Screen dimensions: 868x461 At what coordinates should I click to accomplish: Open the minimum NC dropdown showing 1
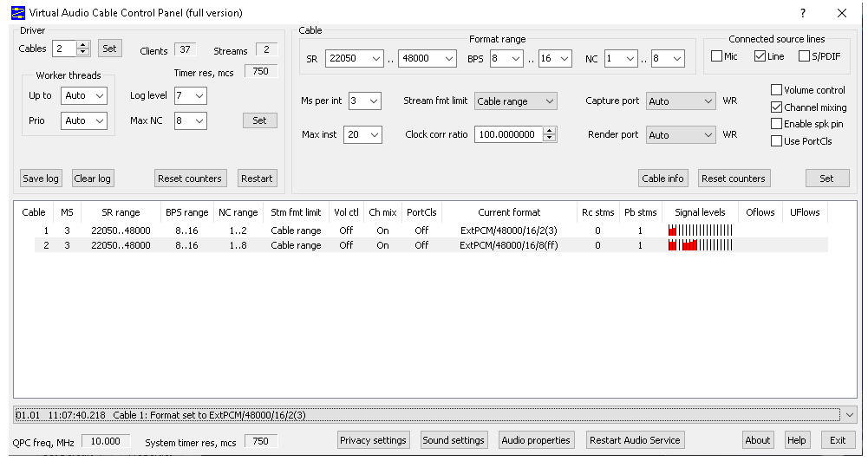621,58
